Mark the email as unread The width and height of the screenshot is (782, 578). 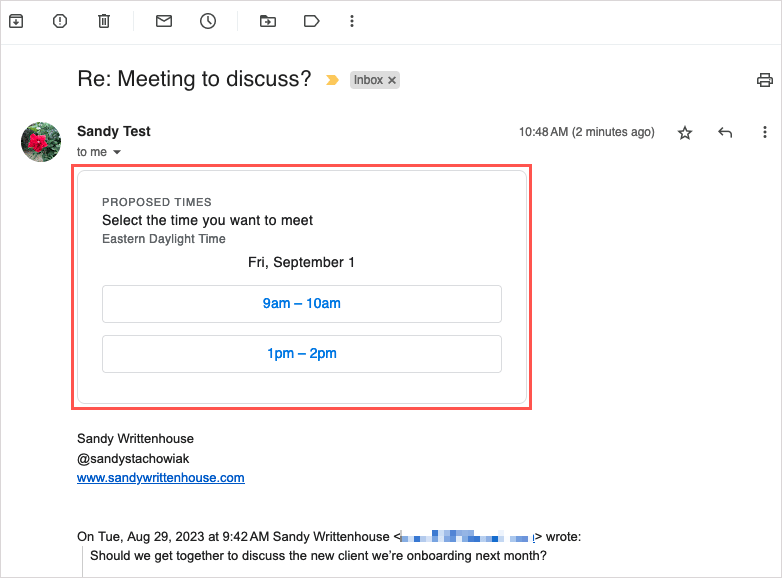click(164, 21)
